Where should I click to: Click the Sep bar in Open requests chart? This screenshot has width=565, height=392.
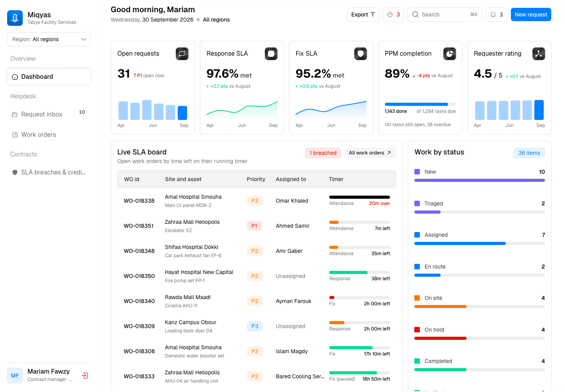click(182, 113)
